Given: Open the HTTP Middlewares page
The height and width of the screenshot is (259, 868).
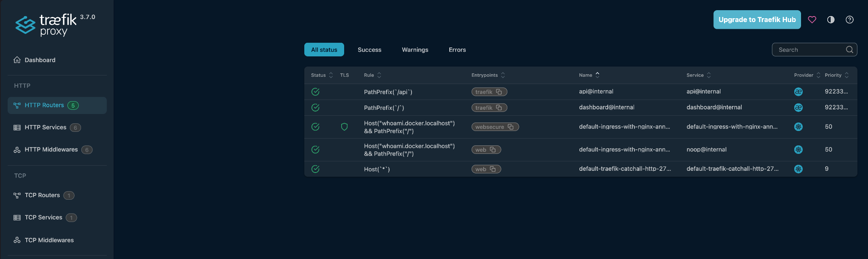Looking at the screenshot, I should (57, 150).
